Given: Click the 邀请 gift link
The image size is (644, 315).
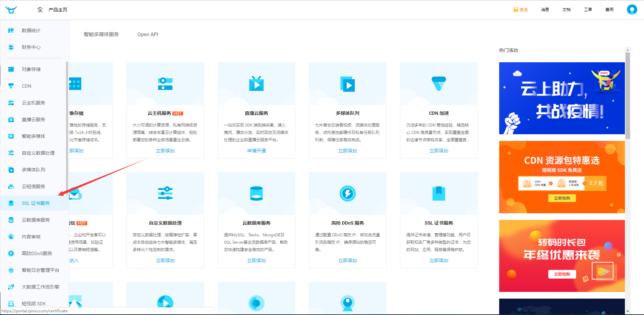Looking at the screenshot, I should coord(521,10).
